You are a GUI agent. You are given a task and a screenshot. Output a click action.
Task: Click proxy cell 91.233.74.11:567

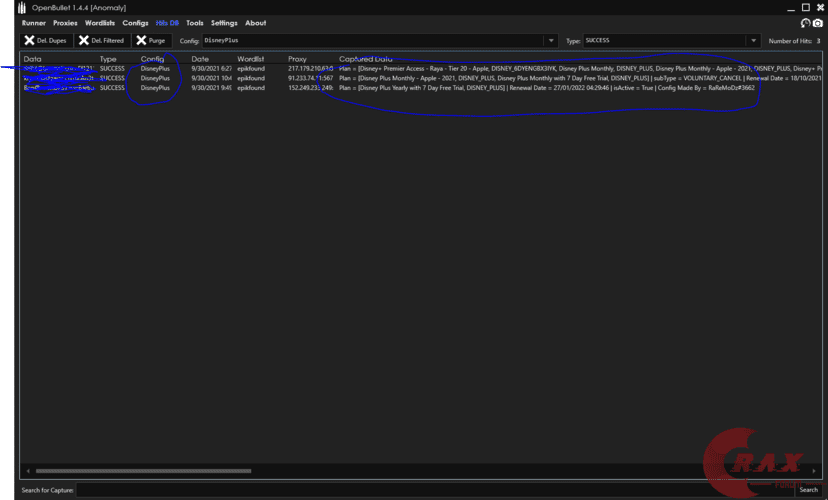click(310, 78)
